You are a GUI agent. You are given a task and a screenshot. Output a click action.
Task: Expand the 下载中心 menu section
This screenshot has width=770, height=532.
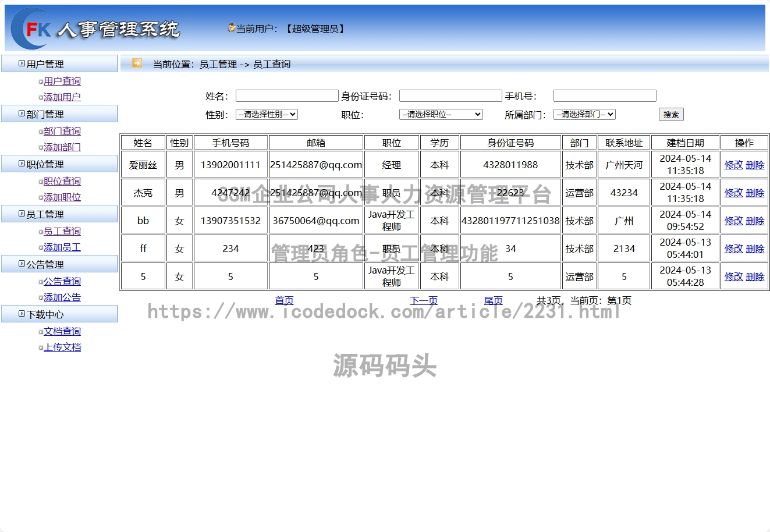click(59, 314)
